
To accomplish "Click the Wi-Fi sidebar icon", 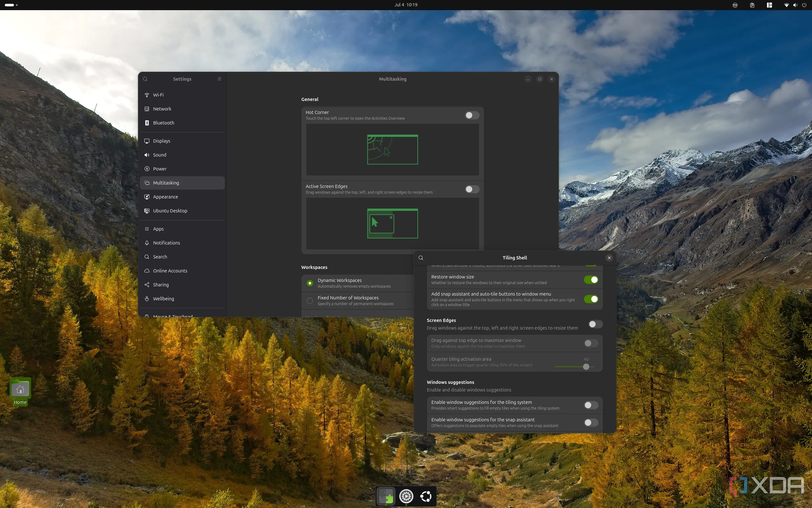I will 147,95.
